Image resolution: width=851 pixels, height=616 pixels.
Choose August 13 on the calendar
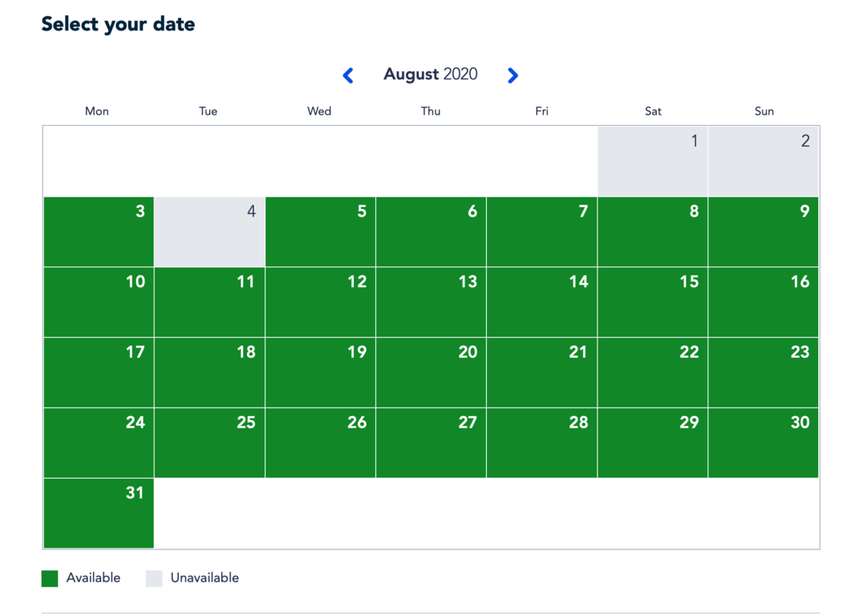pyautogui.click(x=431, y=302)
